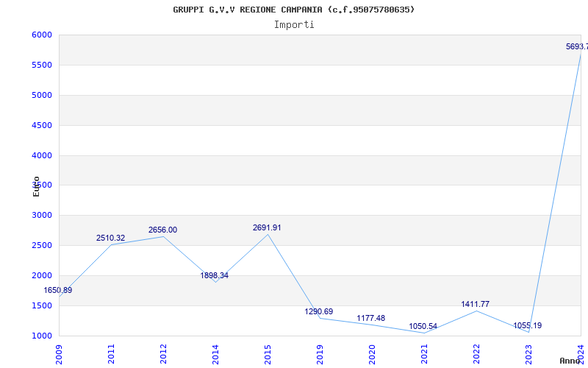Select the 4500 y-axis tick label
Viewport: 588px width, 368px height.
click(42, 125)
